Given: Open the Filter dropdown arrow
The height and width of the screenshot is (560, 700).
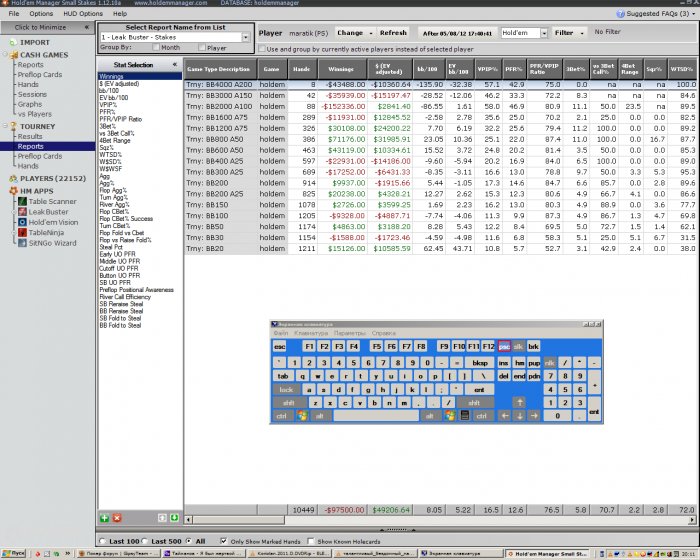Looking at the screenshot, I should pyautogui.click(x=582, y=33).
